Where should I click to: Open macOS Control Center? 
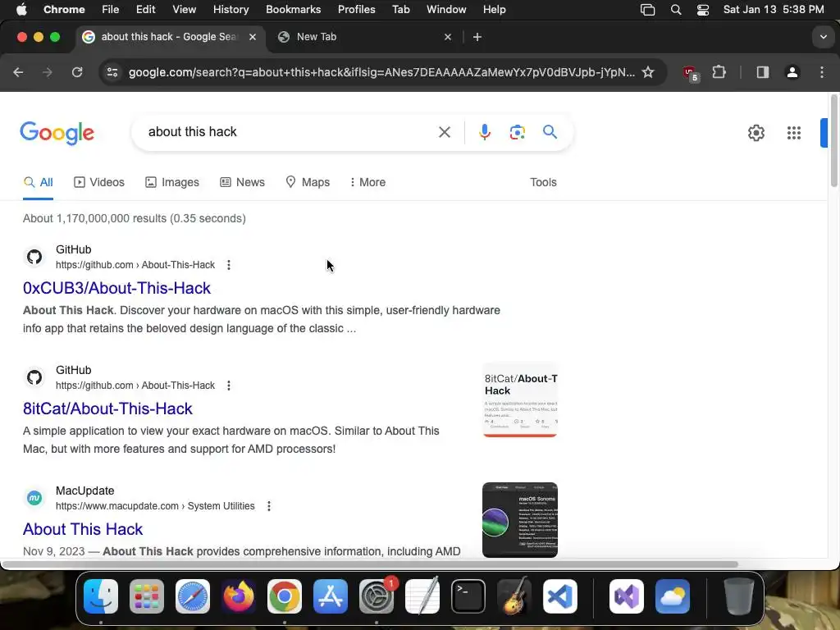click(703, 10)
